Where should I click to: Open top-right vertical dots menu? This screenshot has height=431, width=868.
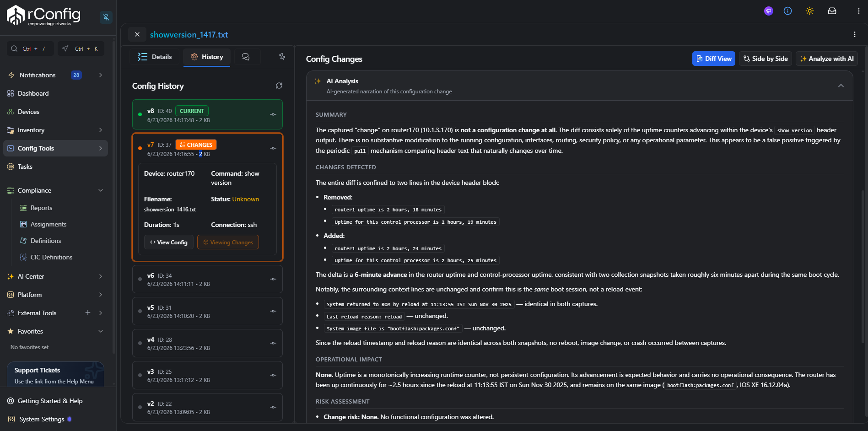(858, 11)
